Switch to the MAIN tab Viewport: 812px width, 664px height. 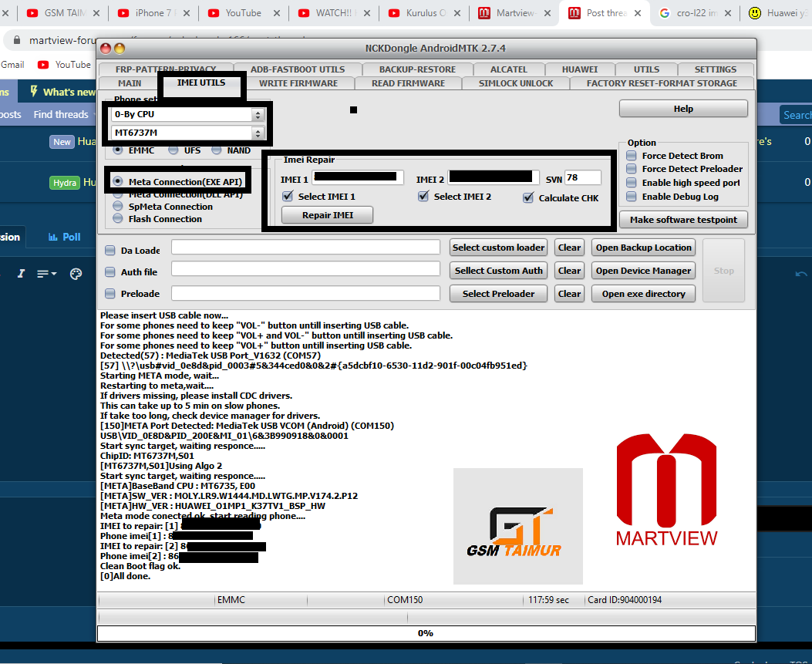[x=130, y=83]
